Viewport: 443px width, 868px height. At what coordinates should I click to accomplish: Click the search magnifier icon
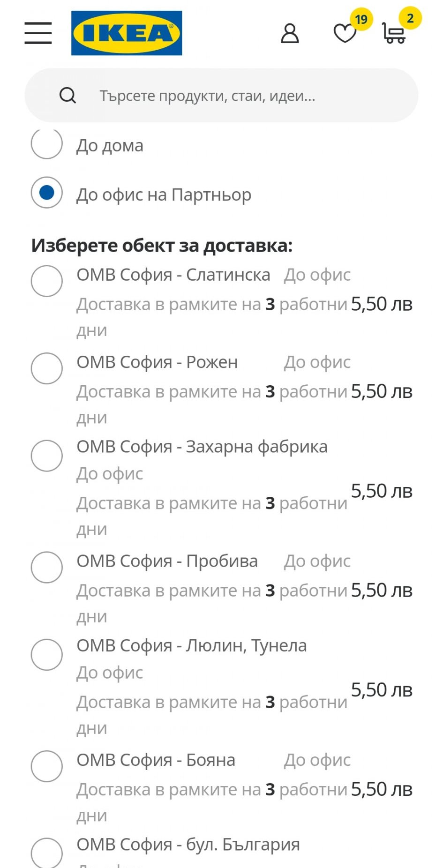(x=68, y=96)
